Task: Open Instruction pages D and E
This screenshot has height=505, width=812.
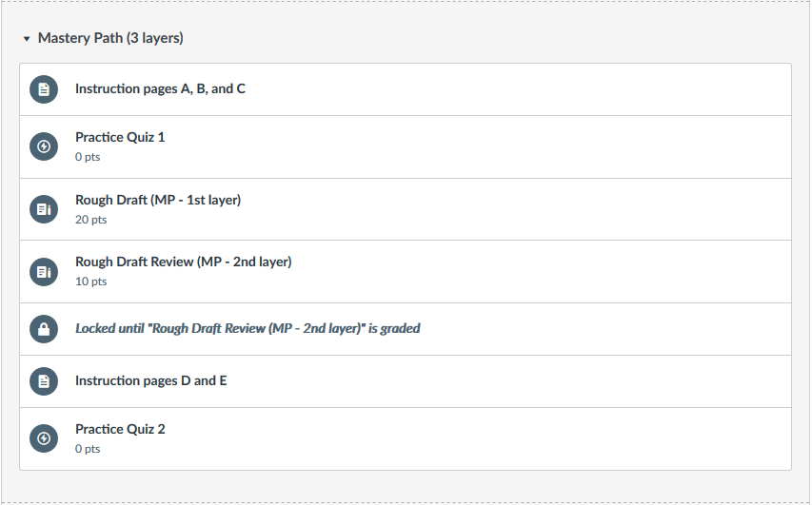Action: point(150,381)
